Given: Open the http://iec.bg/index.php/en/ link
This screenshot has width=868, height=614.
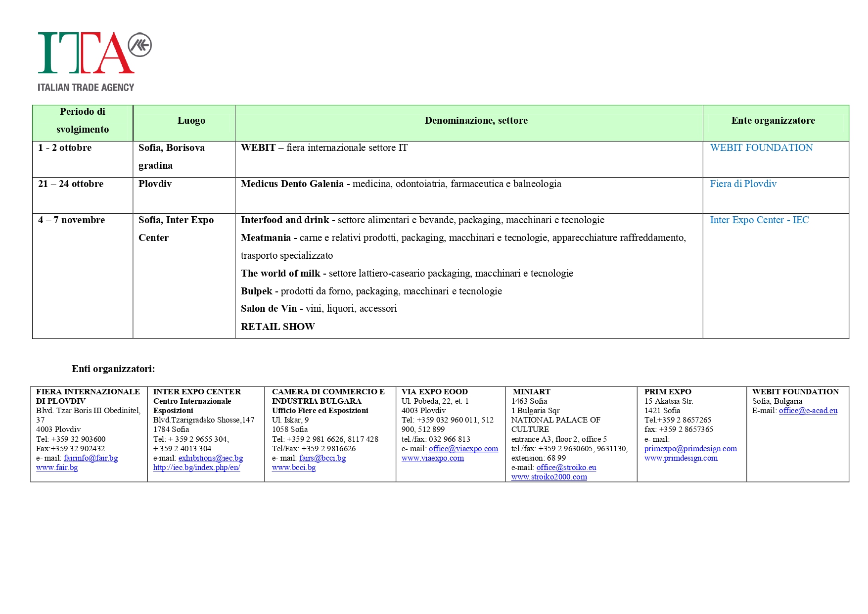Looking at the screenshot, I should click(x=196, y=468).
